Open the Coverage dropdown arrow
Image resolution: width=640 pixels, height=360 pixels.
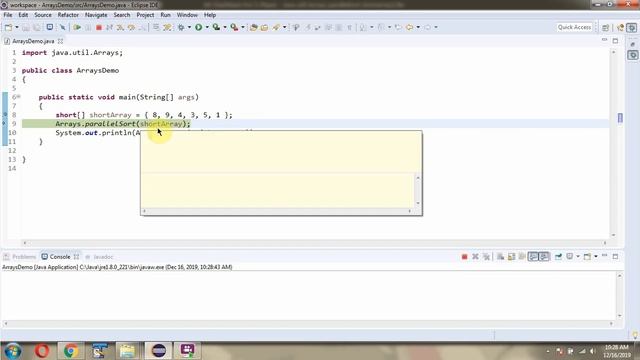pyautogui.click(x=225, y=27)
